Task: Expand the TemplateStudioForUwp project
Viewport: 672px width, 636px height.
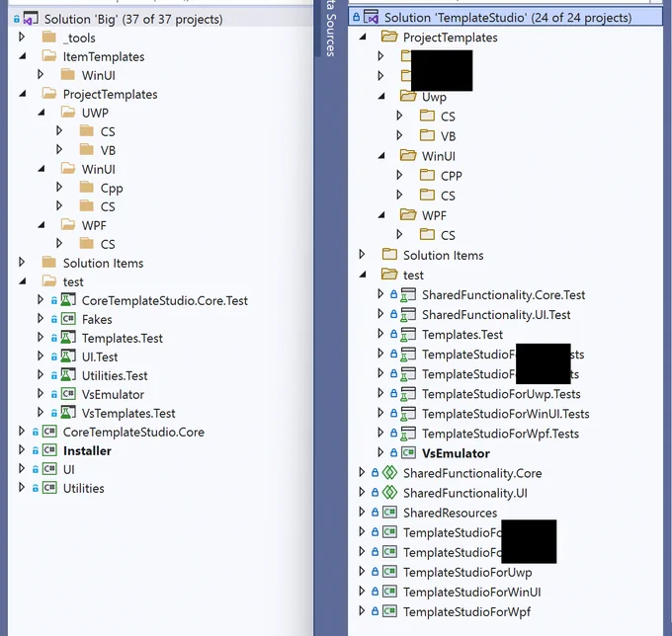Action: click(362, 572)
